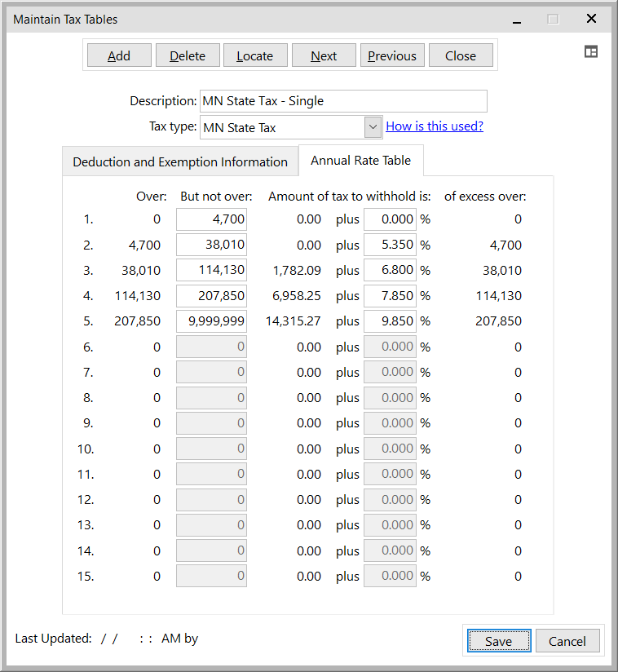The width and height of the screenshot is (618, 672).
Task: Click the Add button
Action: coord(119,55)
